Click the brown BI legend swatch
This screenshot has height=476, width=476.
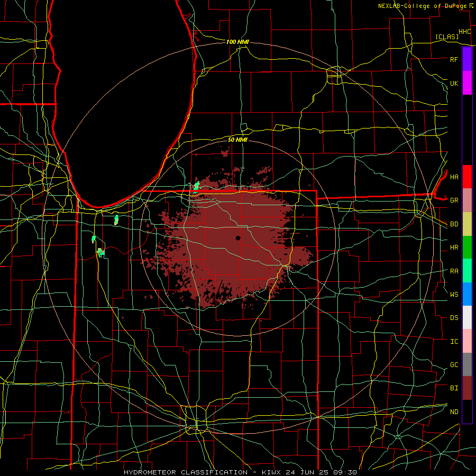(x=467, y=388)
